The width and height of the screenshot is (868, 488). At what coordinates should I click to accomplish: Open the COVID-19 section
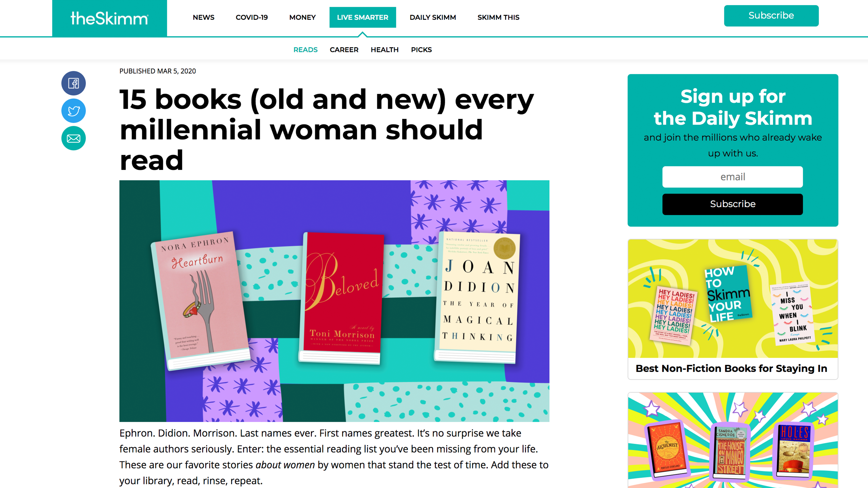251,17
